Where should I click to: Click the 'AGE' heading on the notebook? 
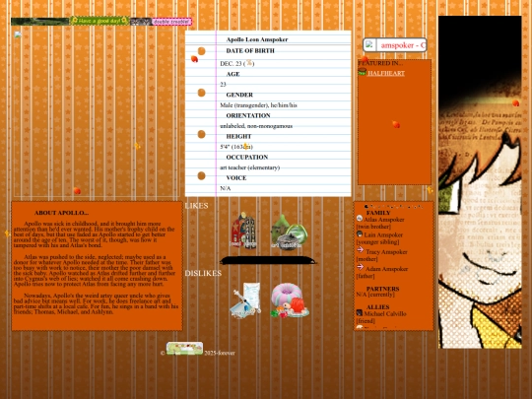coord(233,74)
